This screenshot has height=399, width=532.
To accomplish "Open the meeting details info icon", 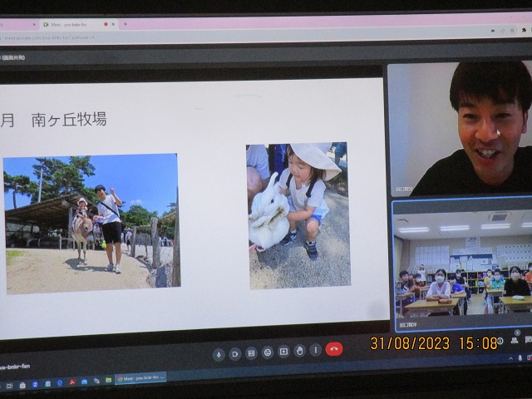I will (500, 340).
